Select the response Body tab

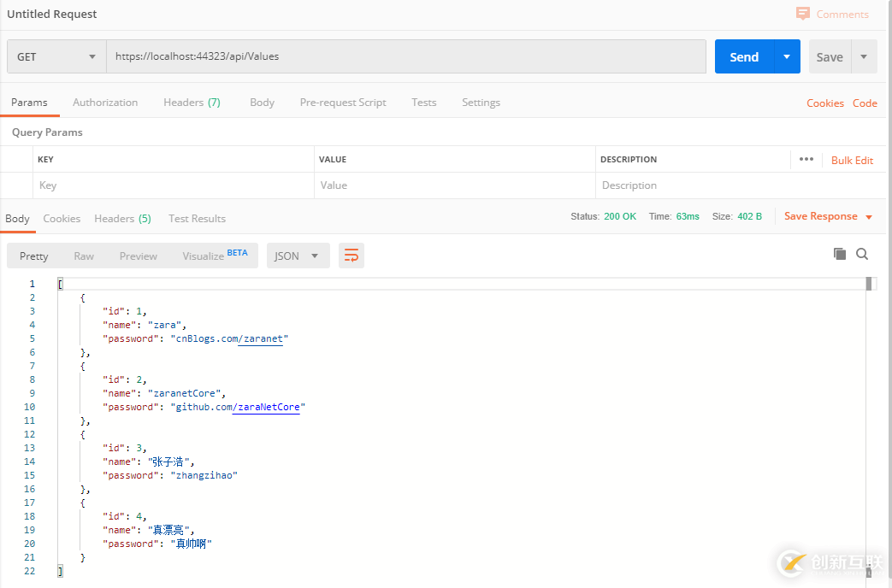coord(17,219)
